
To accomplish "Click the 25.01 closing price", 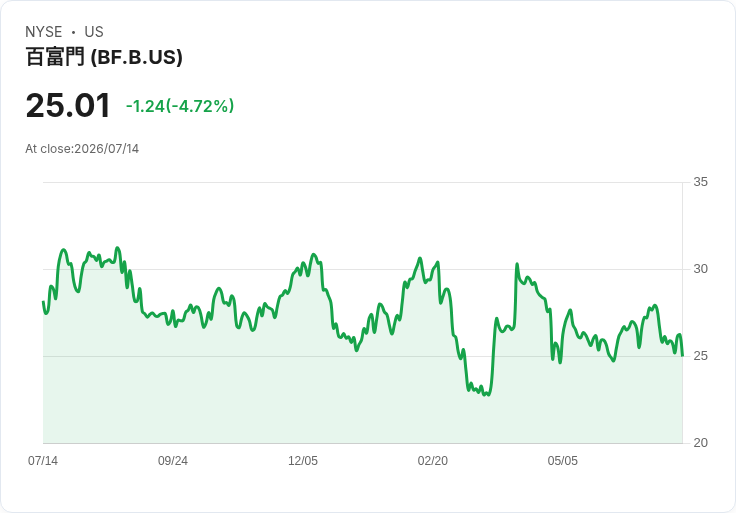I will (x=68, y=105).
